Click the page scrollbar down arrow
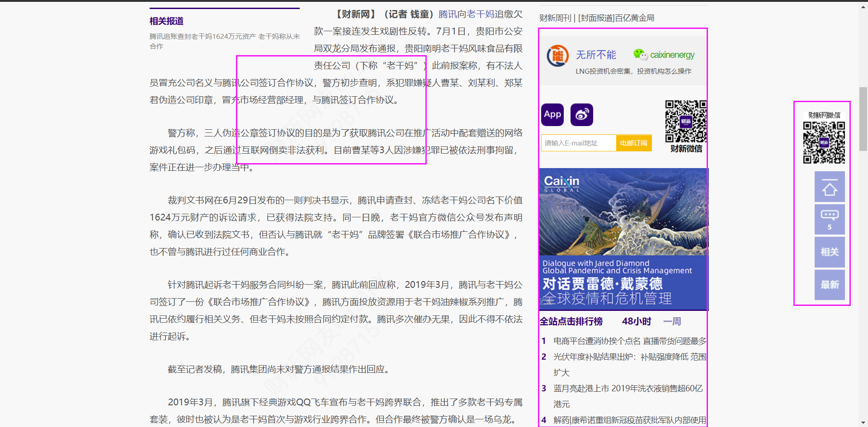The height and width of the screenshot is (427, 868). tap(863, 422)
